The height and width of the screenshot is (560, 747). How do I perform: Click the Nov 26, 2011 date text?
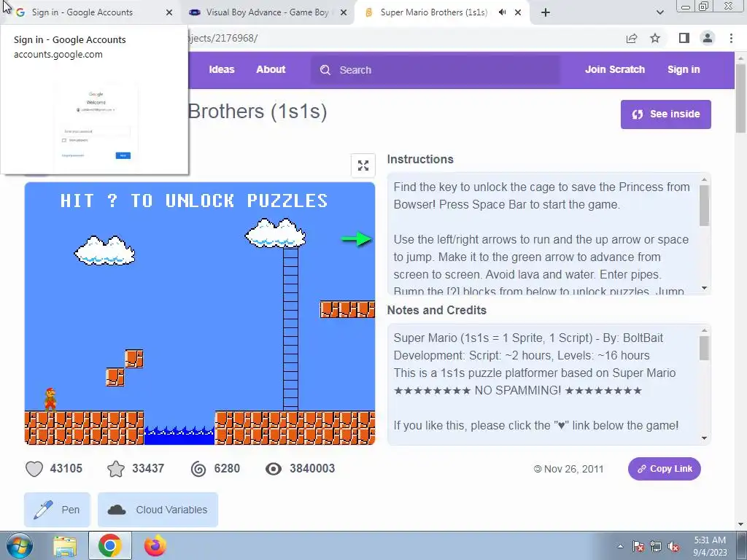573,469
